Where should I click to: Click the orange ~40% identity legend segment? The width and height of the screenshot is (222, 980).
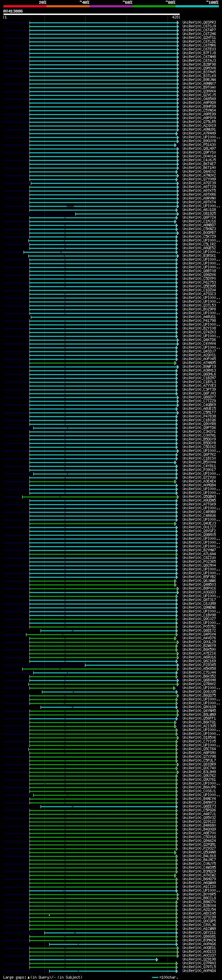click(68, 6)
